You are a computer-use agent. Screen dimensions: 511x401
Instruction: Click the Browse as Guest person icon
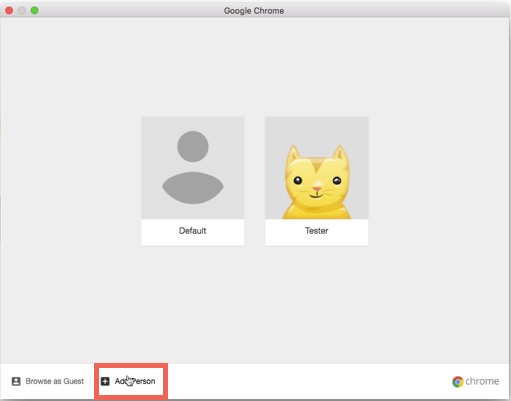tap(16, 381)
